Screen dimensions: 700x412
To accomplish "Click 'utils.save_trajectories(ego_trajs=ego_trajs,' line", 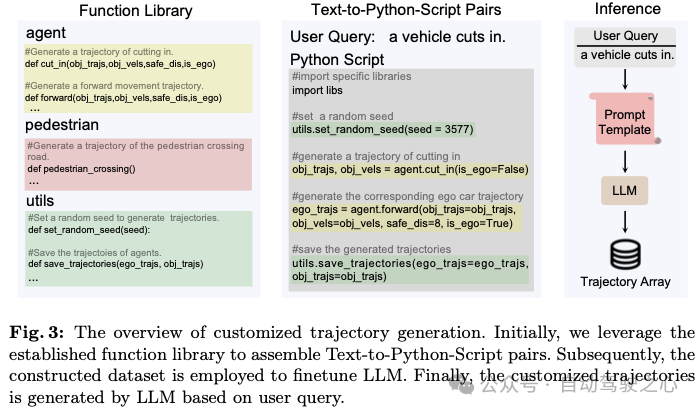I will coord(410,263).
